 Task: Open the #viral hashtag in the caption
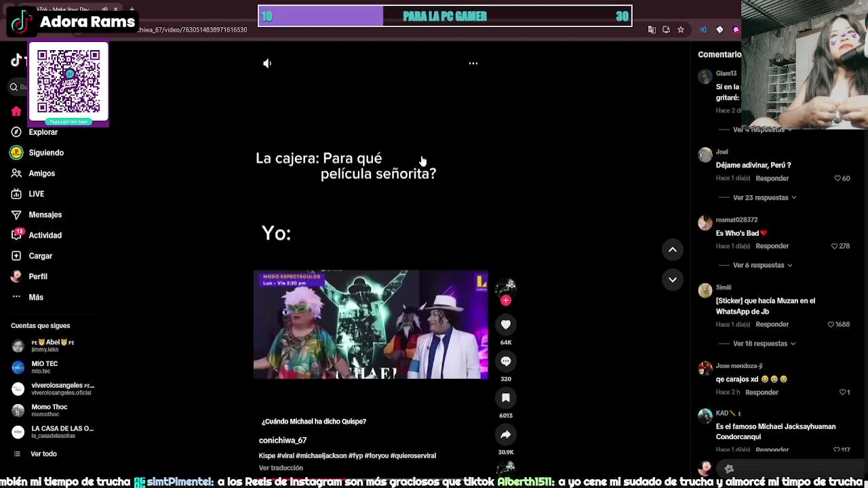coord(285,456)
